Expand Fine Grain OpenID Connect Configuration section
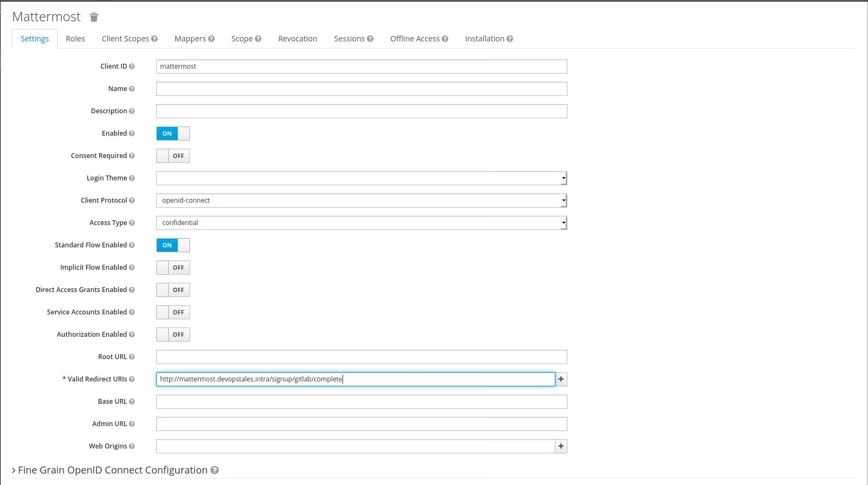868x485 pixels. pos(113,470)
